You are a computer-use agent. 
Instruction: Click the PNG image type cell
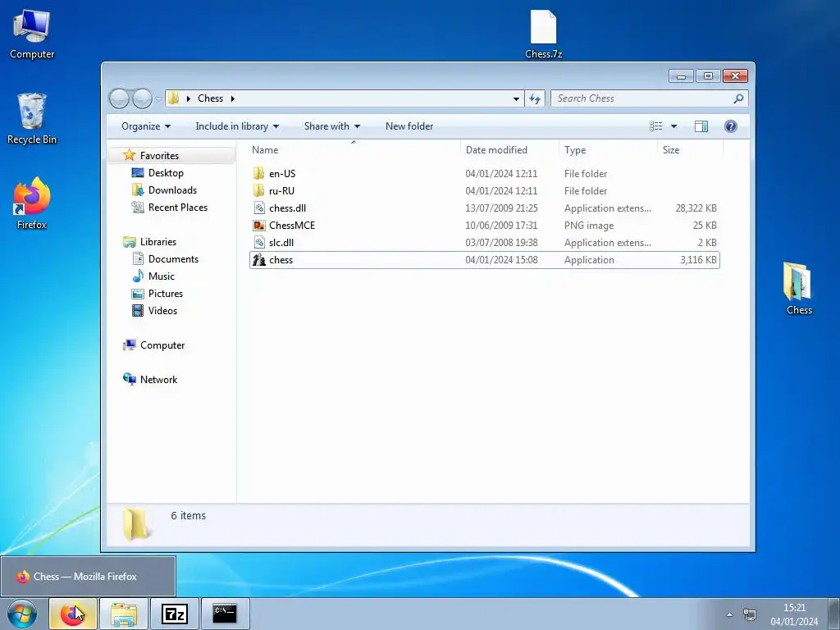click(x=589, y=226)
